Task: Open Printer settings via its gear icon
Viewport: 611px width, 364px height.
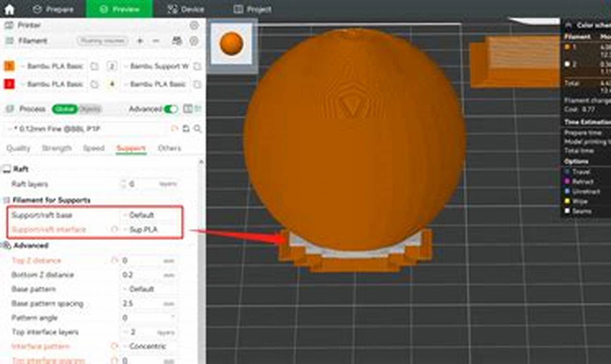Action: (194, 25)
